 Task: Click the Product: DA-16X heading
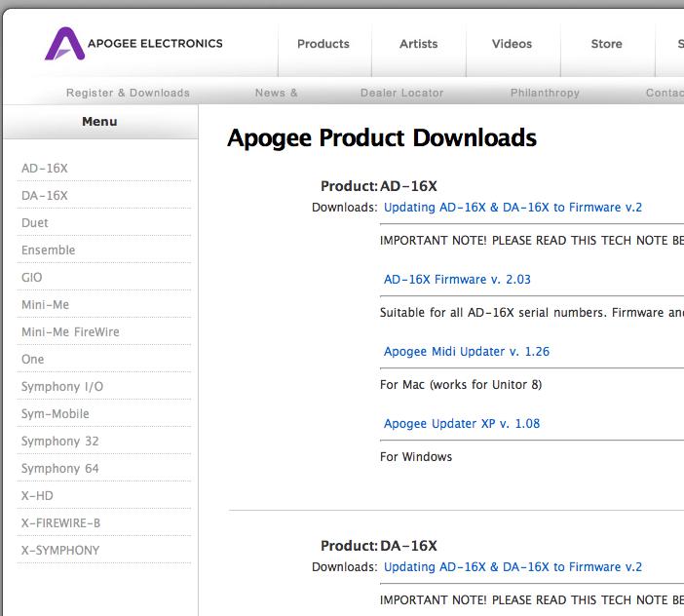click(x=379, y=546)
